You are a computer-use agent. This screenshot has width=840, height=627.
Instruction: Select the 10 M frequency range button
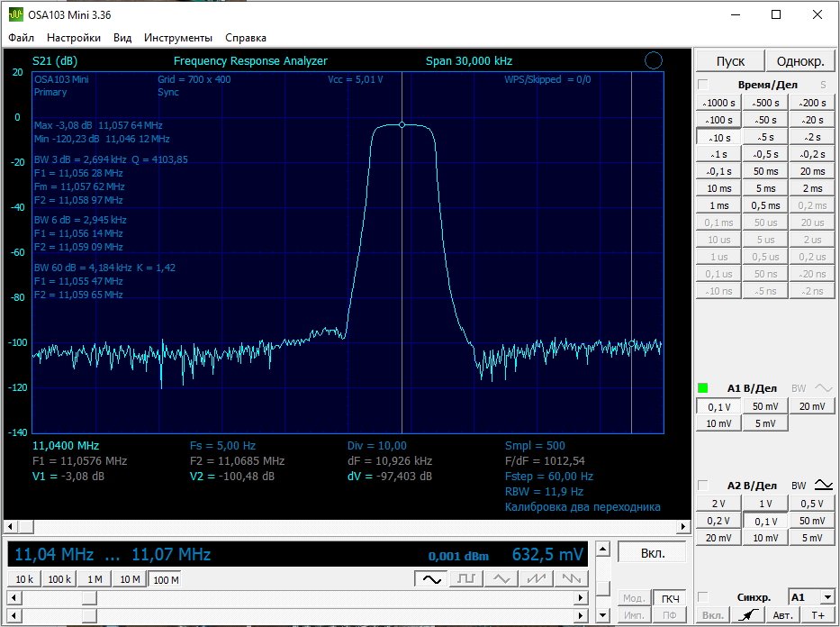[x=130, y=579]
